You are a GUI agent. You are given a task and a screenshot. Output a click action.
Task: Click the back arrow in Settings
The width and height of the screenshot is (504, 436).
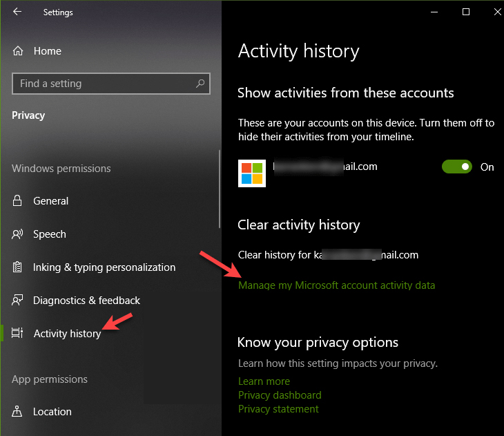pos(17,12)
